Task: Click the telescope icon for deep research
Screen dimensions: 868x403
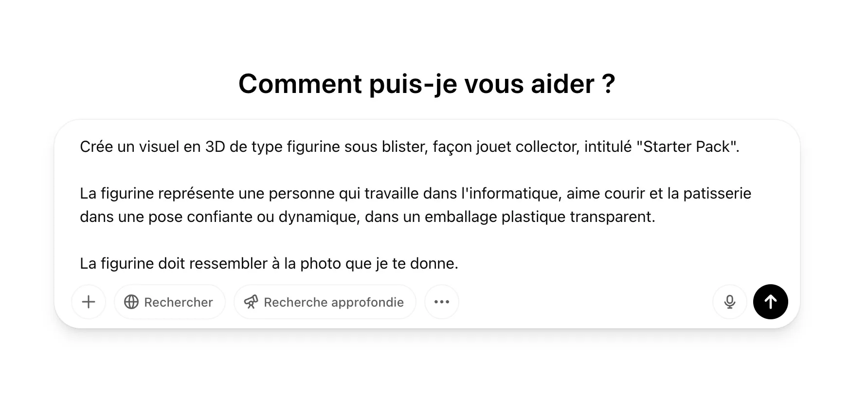Action: coord(251,302)
